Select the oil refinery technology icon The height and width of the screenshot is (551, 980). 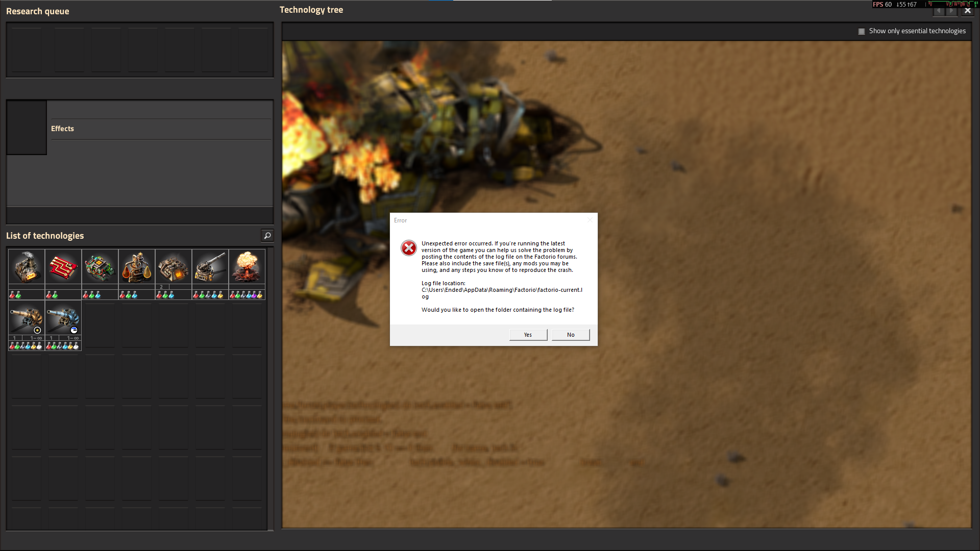click(x=137, y=267)
